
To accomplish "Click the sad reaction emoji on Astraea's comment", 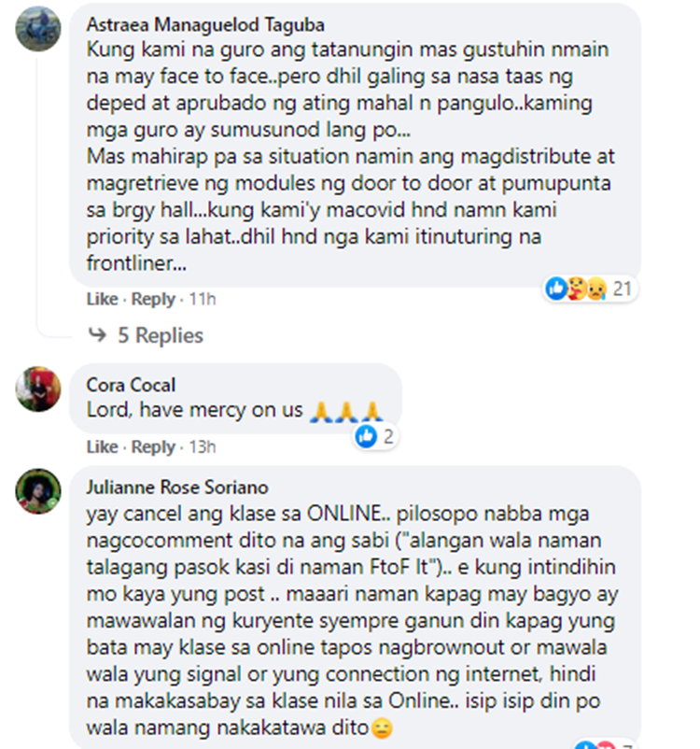I will pyautogui.click(x=596, y=289).
